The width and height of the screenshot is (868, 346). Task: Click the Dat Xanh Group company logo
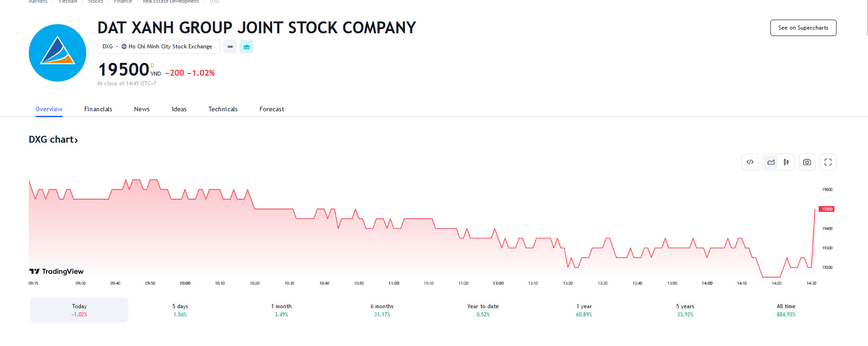pyautogui.click(x=58, y=53)
